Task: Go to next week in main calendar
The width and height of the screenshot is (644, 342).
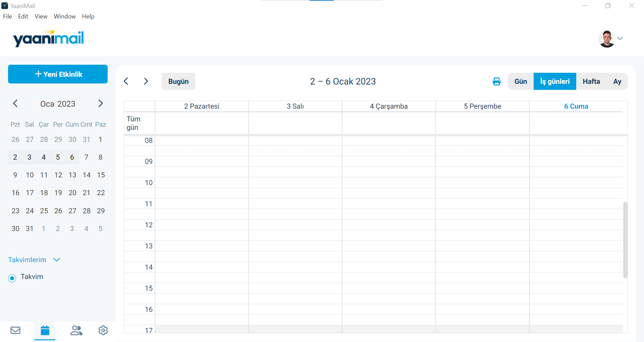Action: pos(146,81)
